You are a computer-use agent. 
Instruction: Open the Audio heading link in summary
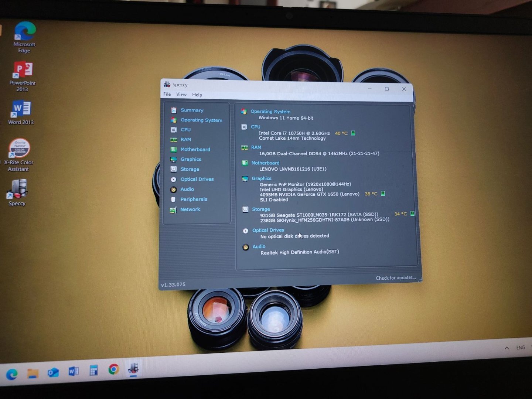(259, 246)
